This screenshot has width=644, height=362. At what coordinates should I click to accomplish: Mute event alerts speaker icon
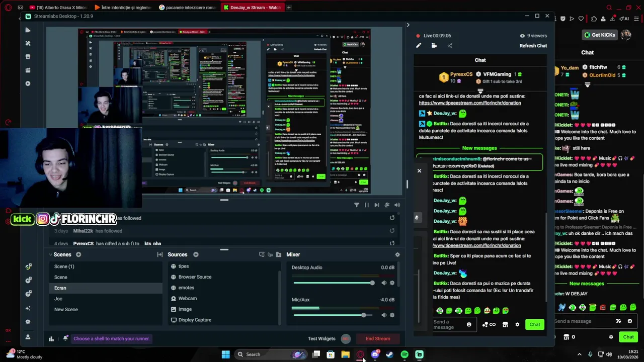click(397, 205)
